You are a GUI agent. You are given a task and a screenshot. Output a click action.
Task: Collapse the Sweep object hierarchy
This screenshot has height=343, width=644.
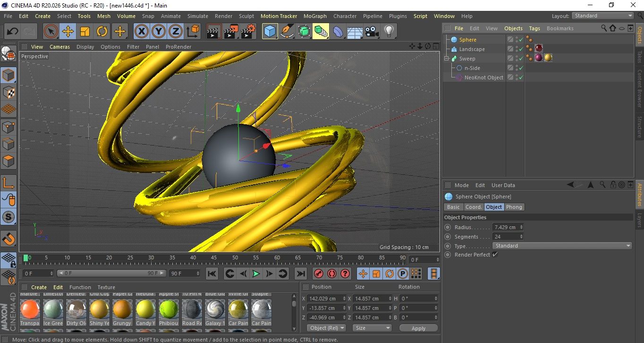coord(446,59)
